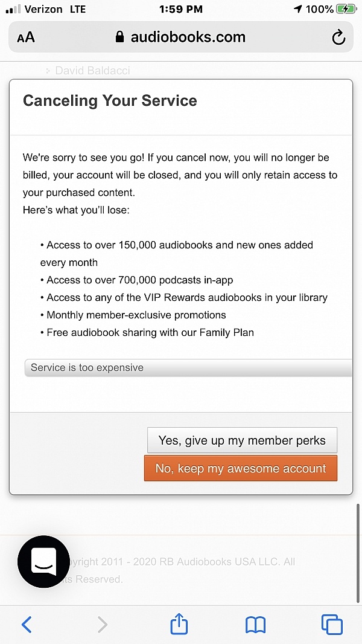Tap the audiobooks.com address field
The image size is (362, 644).
[188, 37]
